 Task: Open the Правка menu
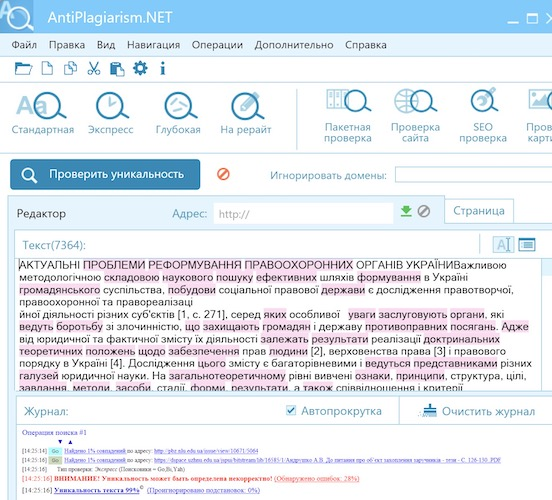point(67,45)
